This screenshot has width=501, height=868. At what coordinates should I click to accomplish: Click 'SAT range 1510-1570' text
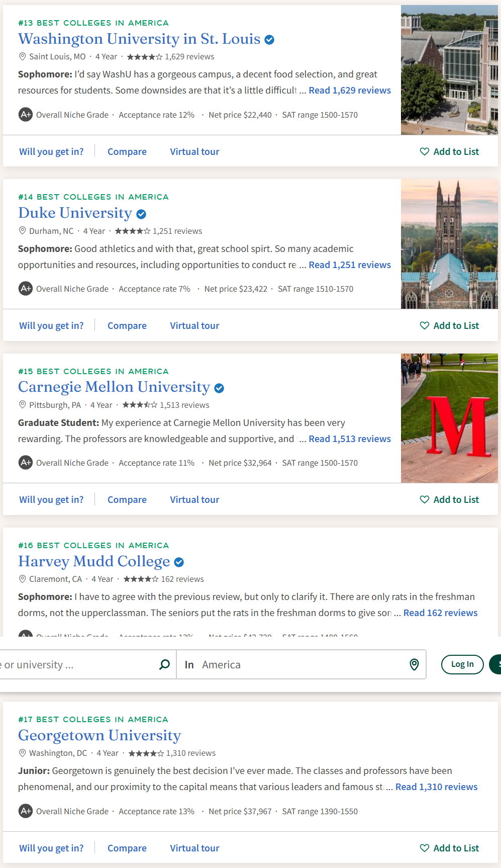click(x=316, y=289)
